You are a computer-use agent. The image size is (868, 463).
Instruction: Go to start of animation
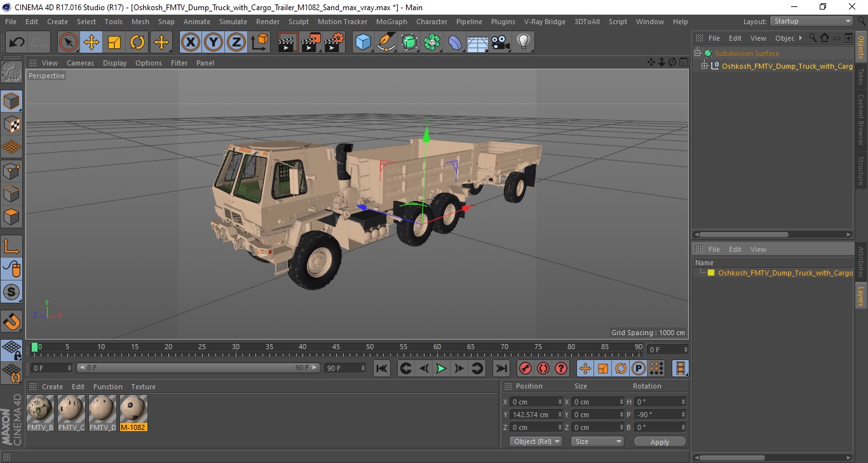coord(382,368)
